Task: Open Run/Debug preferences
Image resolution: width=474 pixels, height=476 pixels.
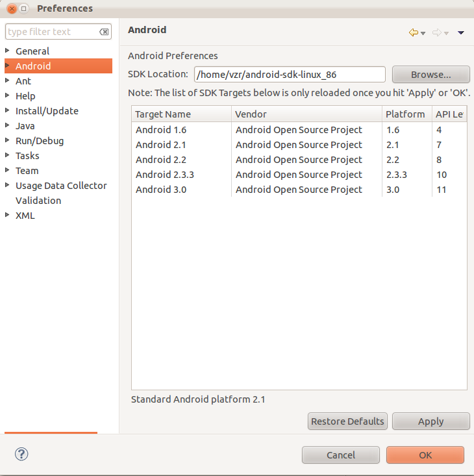Action: point(40,141)
